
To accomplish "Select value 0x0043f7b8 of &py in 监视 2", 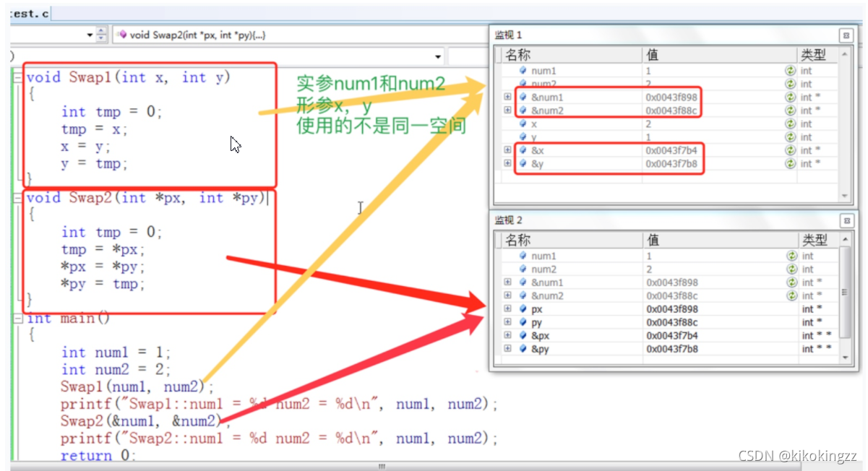I will pyautogui.click(x=672, y=349).
